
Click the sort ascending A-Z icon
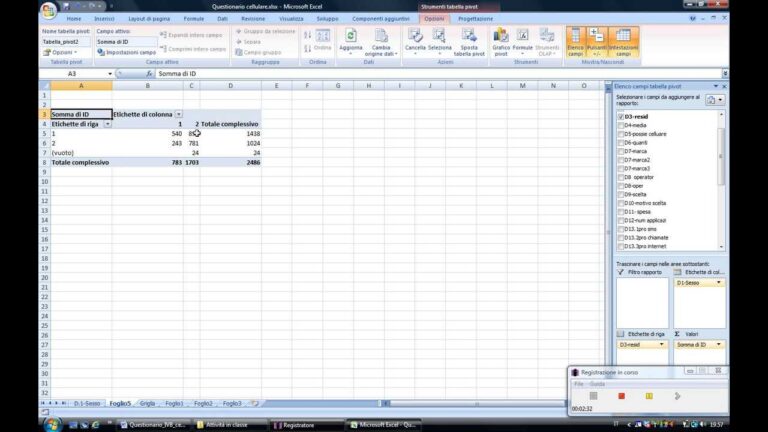(x=308, y=35)
